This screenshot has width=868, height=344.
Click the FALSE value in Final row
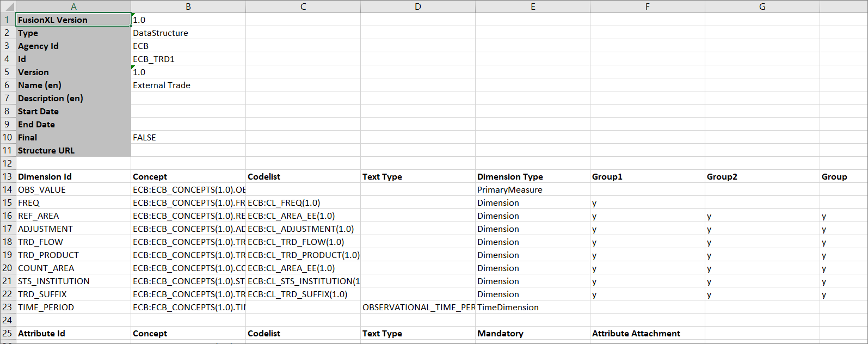pos(188,138)
